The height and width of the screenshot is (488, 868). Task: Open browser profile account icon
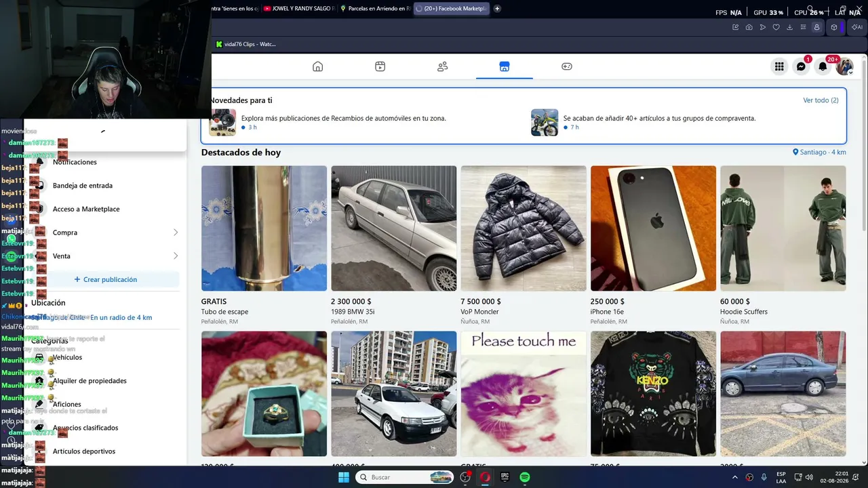(816, 27)
